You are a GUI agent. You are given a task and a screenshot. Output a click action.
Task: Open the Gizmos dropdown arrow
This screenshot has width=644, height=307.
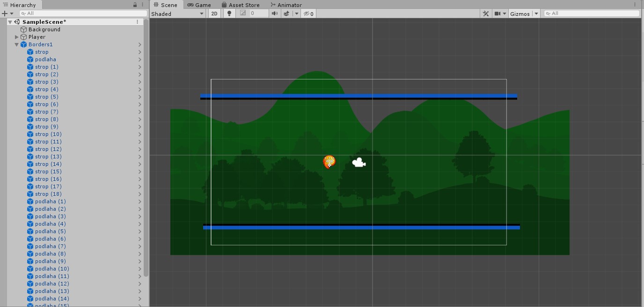pyautogui.click(x=536, y=14)
